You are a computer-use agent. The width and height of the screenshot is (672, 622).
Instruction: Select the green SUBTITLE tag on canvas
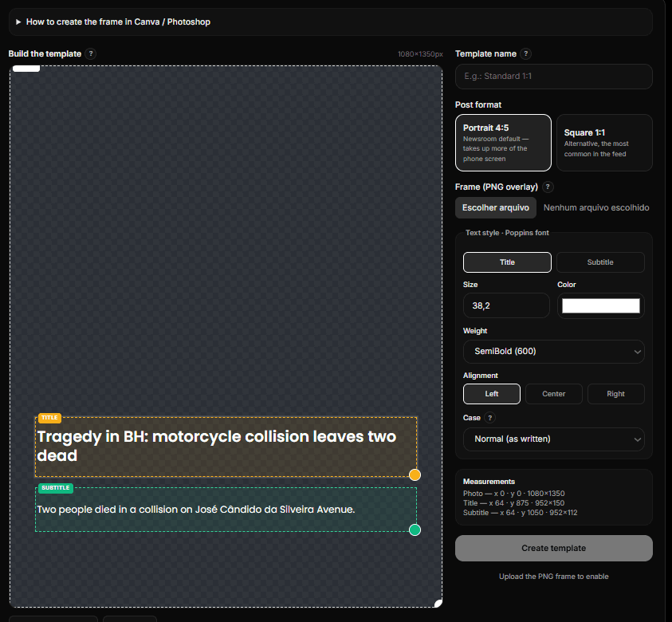click(56, 488)
